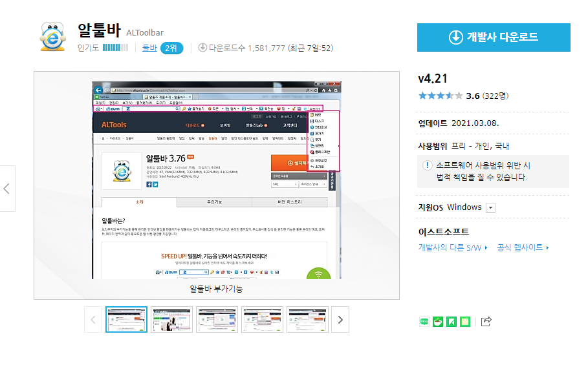The image size is (588, 365).
Task: Open 개발사의 다른 S/W link
Action: [x=453, y=247]
